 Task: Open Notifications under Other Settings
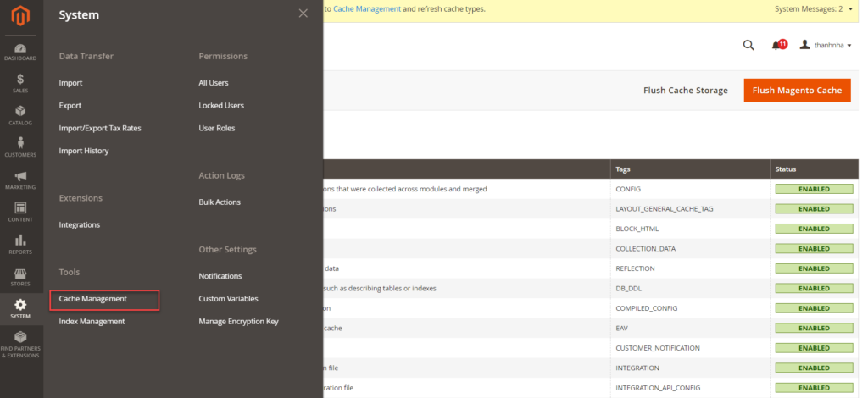(220, 276)
